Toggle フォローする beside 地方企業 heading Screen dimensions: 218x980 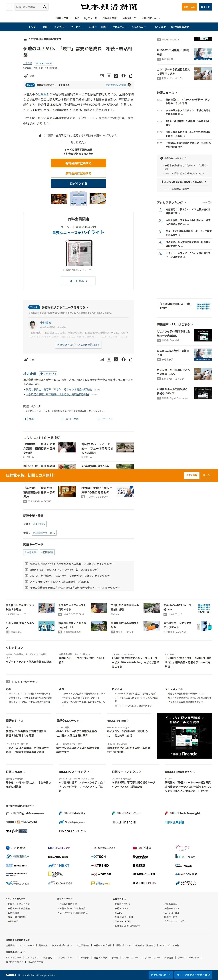tap(48, 374)
